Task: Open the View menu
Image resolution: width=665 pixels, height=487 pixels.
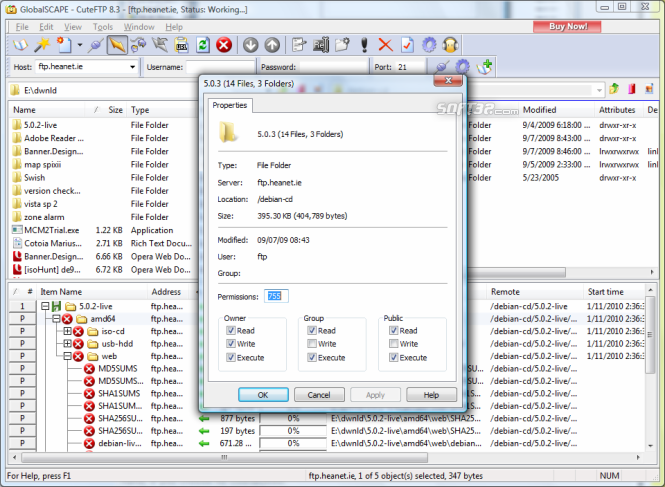Action: click(x=73, y=27)
